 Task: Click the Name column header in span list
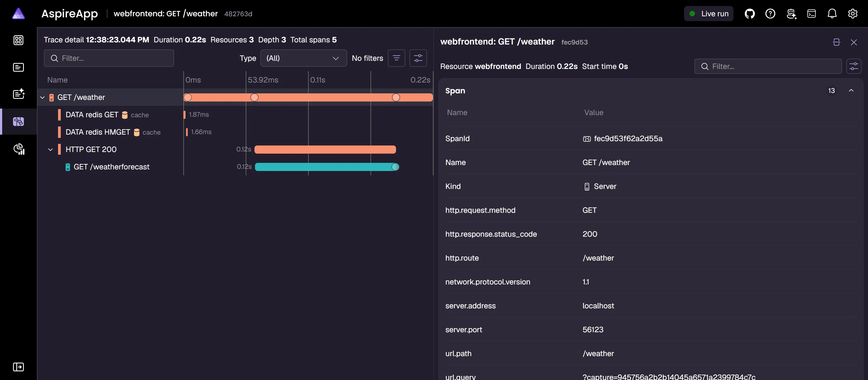pos(57,80)
